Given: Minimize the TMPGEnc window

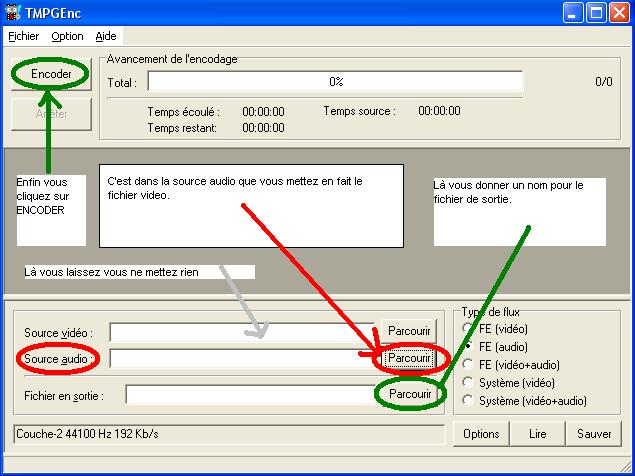Looking at the screenshot, I should coord(573,13).
